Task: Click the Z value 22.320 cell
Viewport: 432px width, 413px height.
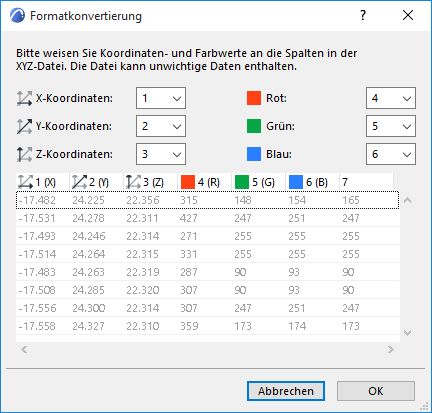Action: click(143, 290)
